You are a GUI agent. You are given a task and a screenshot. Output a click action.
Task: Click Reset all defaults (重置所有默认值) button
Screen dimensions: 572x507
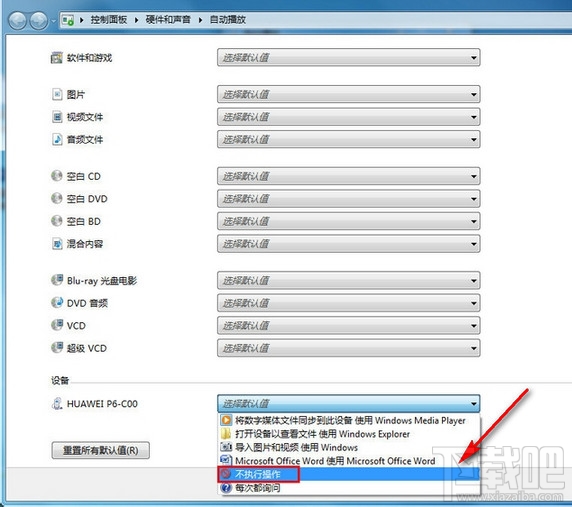click(101, 450)
